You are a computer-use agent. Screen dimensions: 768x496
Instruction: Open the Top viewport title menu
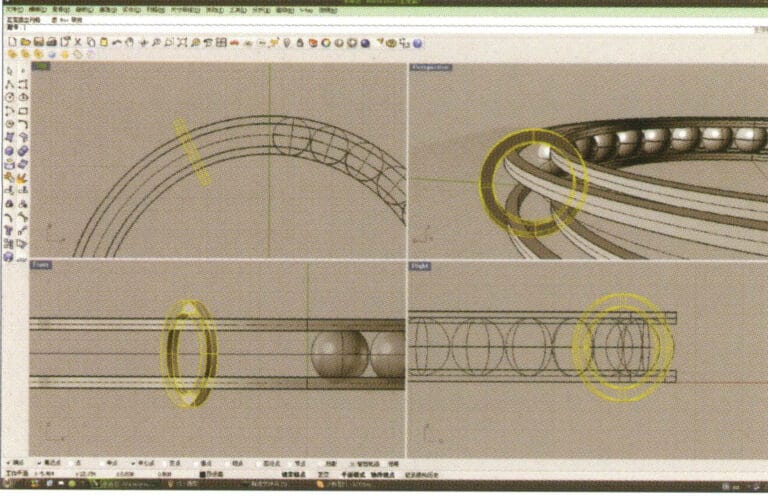click(41, 67)
